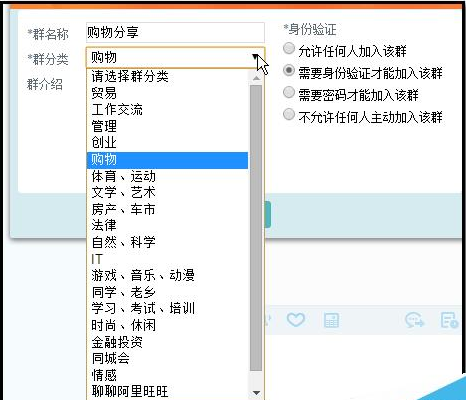Click the list scroll up arrow
This screenshot has width=466, height=400.
[256, 78]
